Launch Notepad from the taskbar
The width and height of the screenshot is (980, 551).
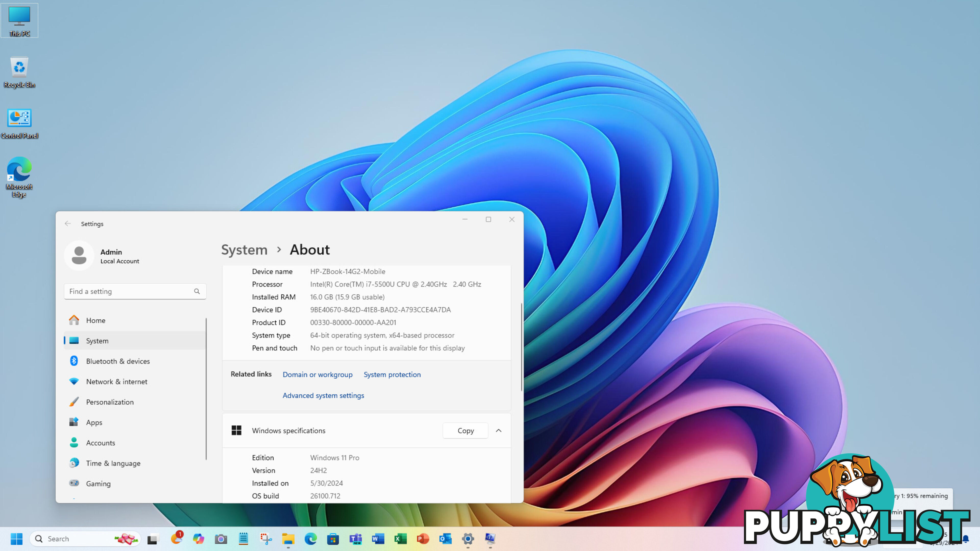pyautogui.click(x=243, y=539)
